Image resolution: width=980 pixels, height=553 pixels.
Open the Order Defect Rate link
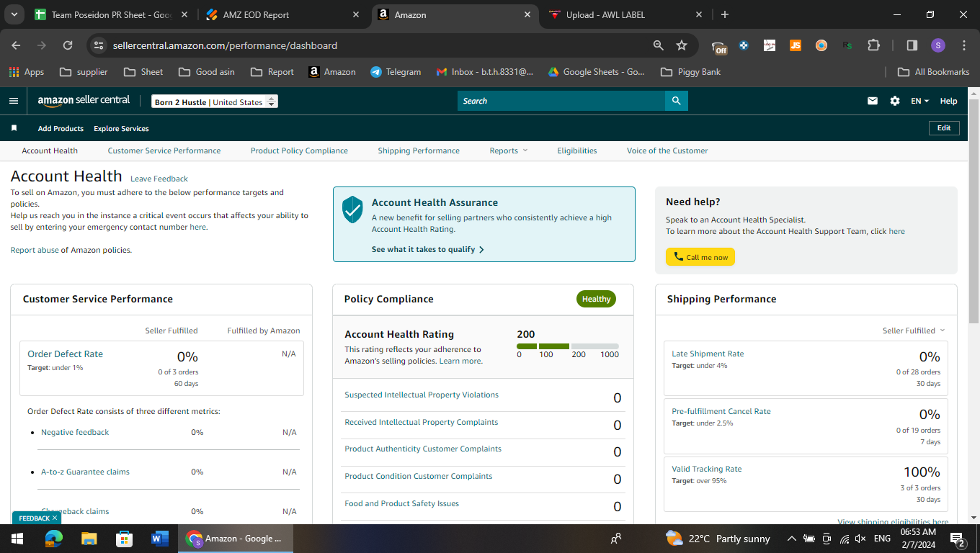65,354
